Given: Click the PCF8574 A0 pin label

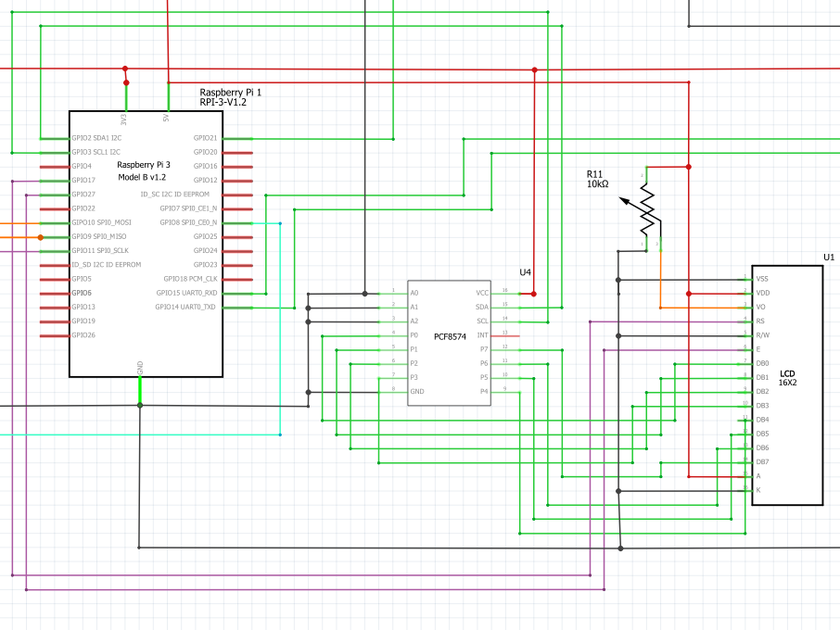Looking at the screenshot, I should pyautogui.click(x=414, y=294).
